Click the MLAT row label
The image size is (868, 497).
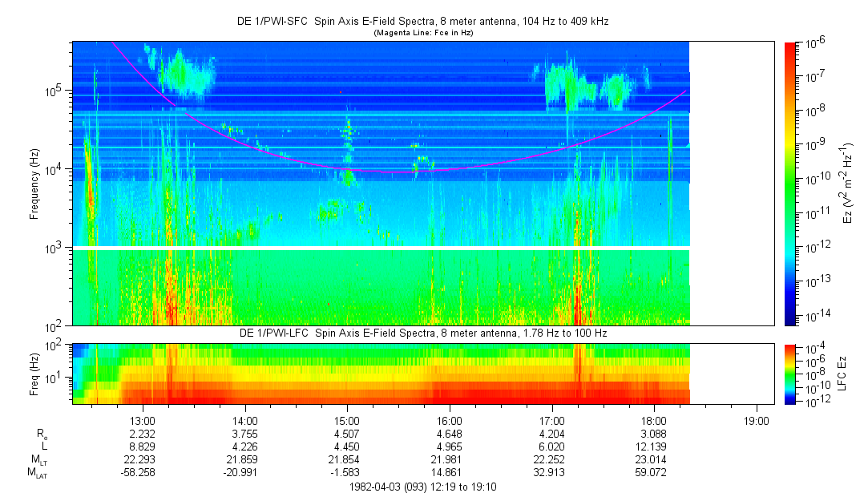point(37,473)
